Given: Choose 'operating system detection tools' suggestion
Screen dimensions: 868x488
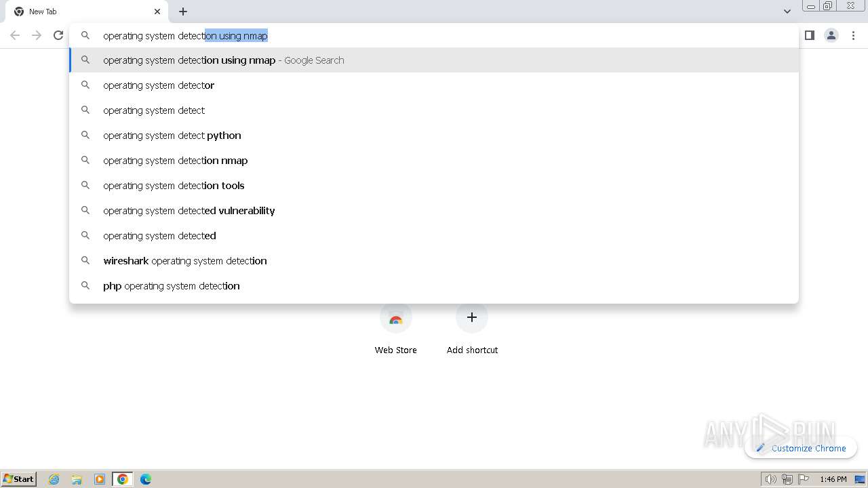Looking at the screenshot, I should point(434,186).
